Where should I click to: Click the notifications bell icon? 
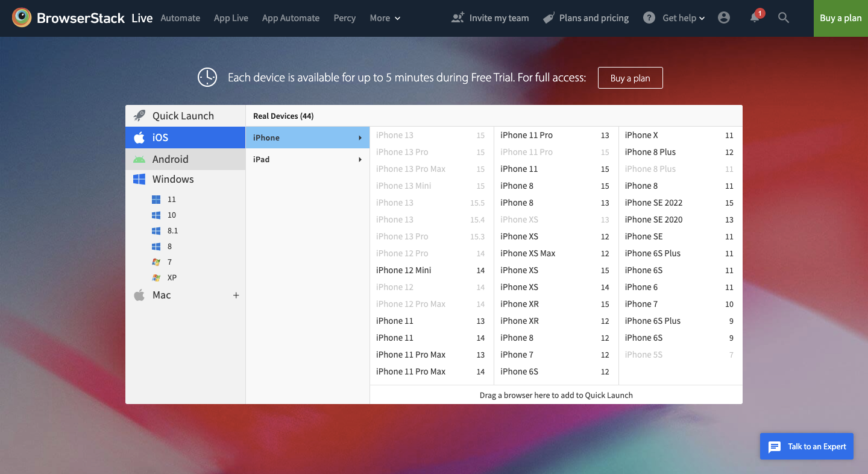tap(753, 19)
